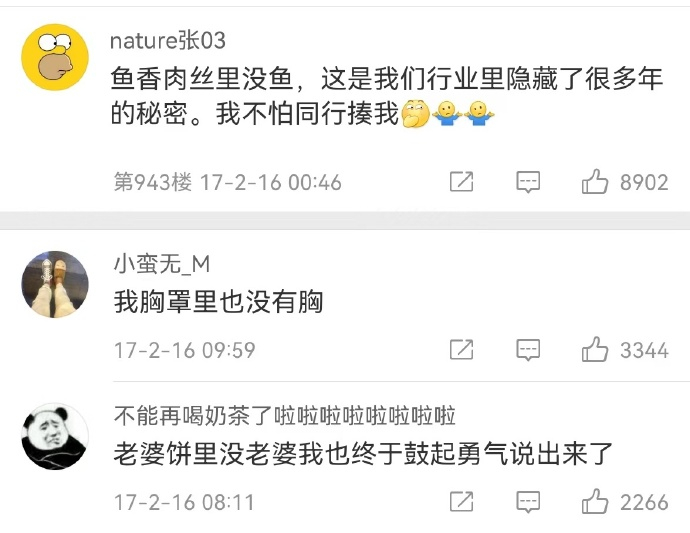Thumbs up the comment with 3344 likes
This screenshot has height=533, width=690.
[595, 349]
